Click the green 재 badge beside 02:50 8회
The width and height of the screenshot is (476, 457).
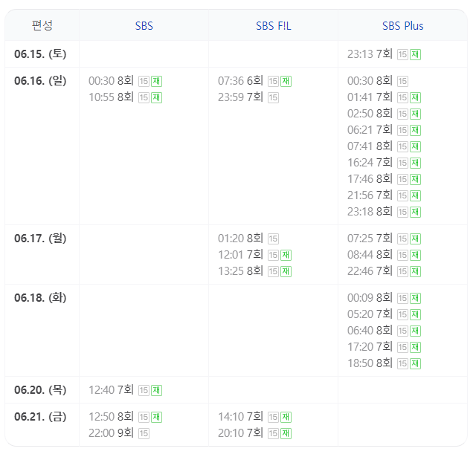[x=415, y=114]
